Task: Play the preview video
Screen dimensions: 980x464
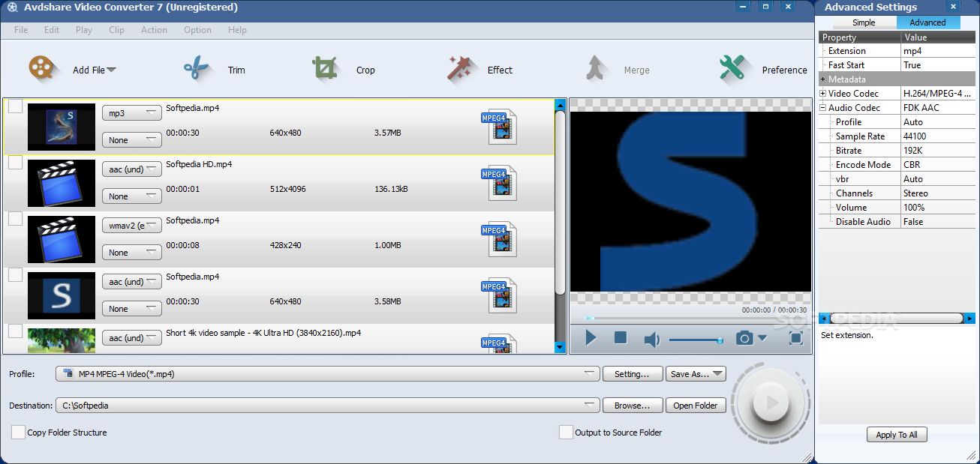Action: tap(591, 338)
